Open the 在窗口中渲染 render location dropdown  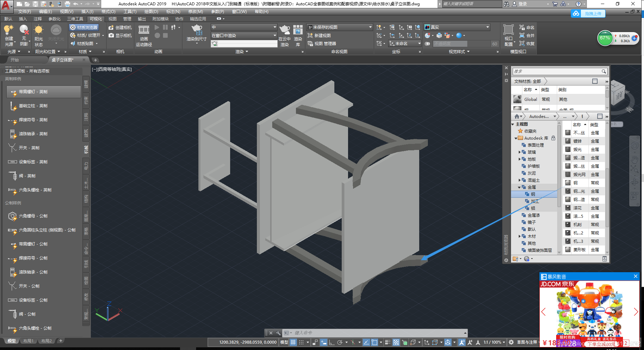pyautogui.click(x=244, y=35)
